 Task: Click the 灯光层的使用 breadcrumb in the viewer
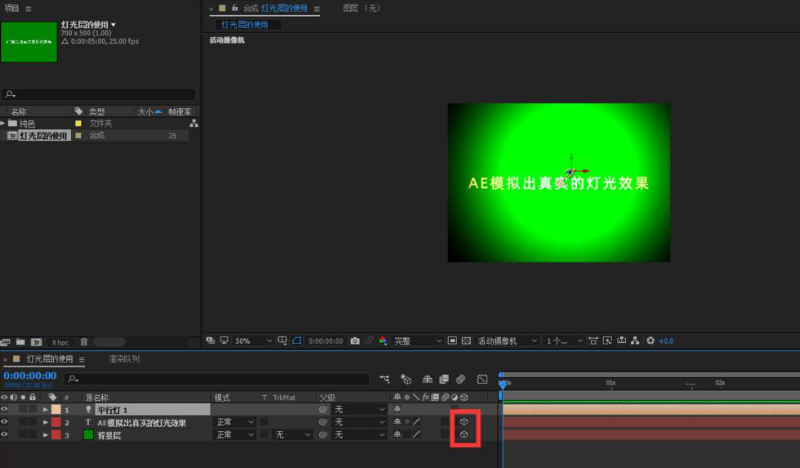(x=244, y=24)
